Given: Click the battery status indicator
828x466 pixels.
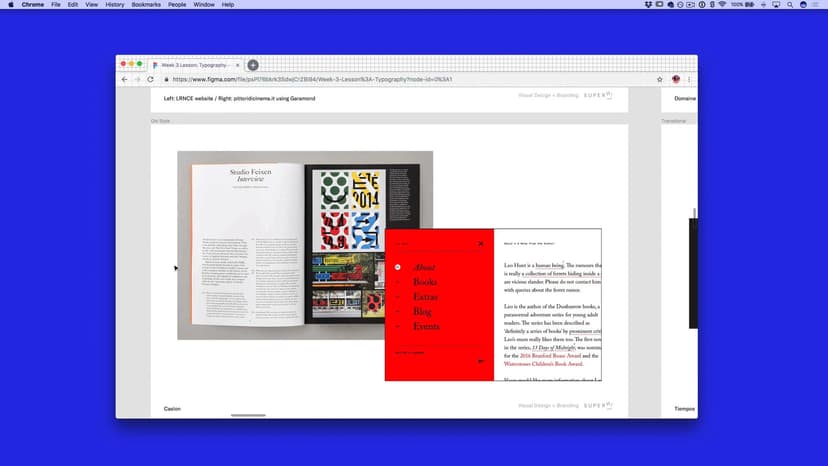Looking at the screenshot, I should tap(744, 5).
